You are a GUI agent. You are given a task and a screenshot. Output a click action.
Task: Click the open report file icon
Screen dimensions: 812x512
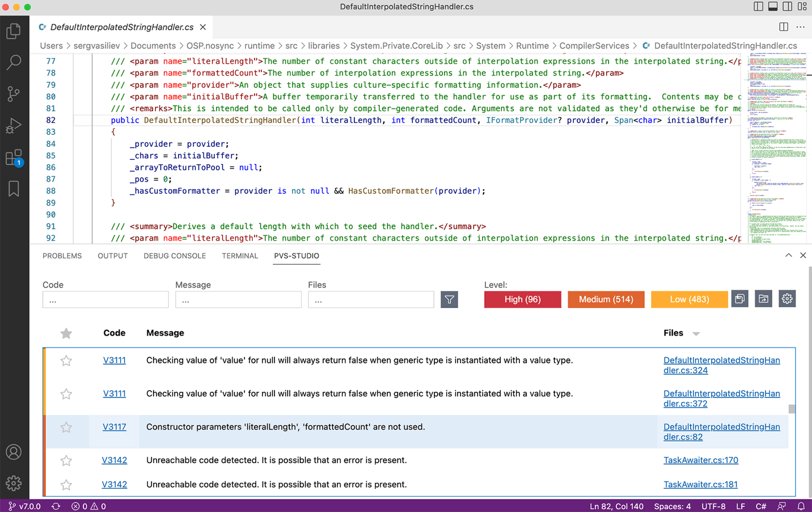pyautogui.click(x=763, y=299)
